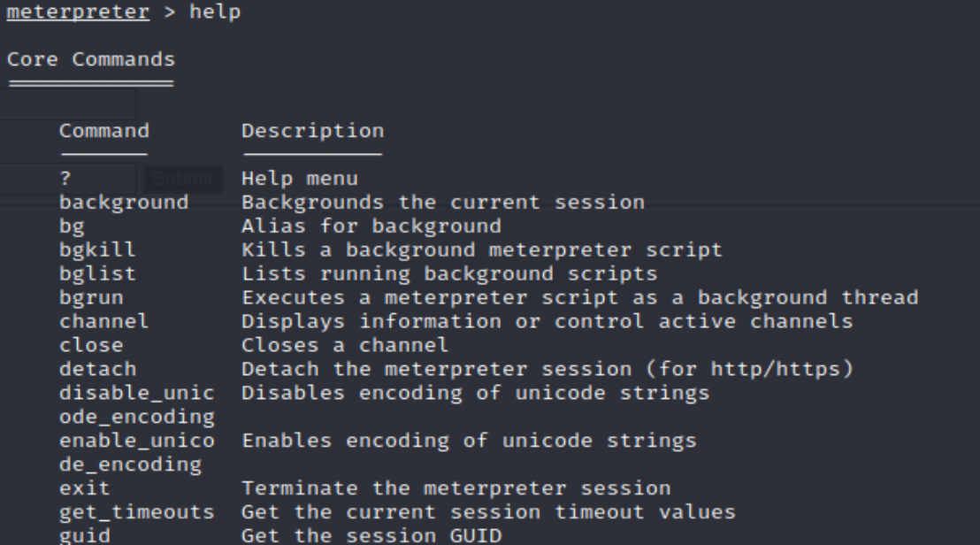This screenshot has width=980, height=545.
Task: Click the underlined meterpreter prompt
Action: click(78, 12)
